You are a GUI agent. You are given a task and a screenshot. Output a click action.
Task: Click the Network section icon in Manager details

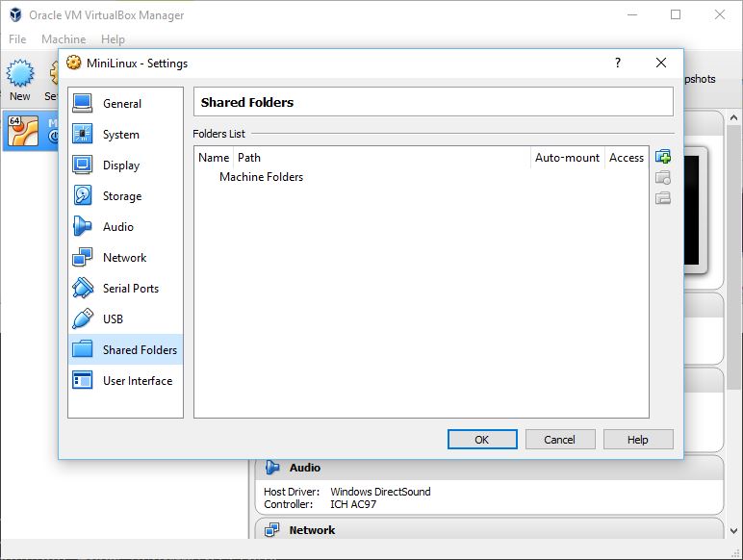[x=272, y=529]
